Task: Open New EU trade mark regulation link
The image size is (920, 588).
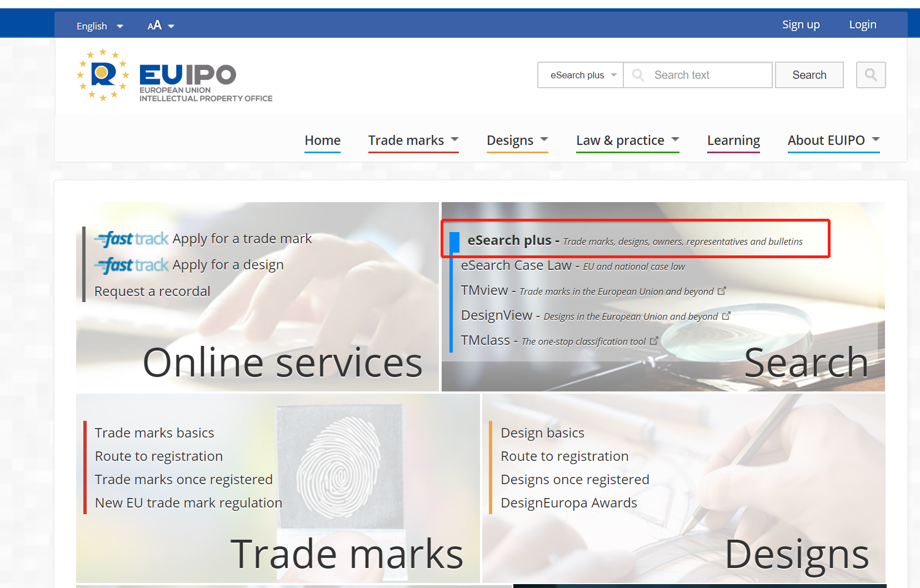Action: pyautogui.click(x=189, y=503)
